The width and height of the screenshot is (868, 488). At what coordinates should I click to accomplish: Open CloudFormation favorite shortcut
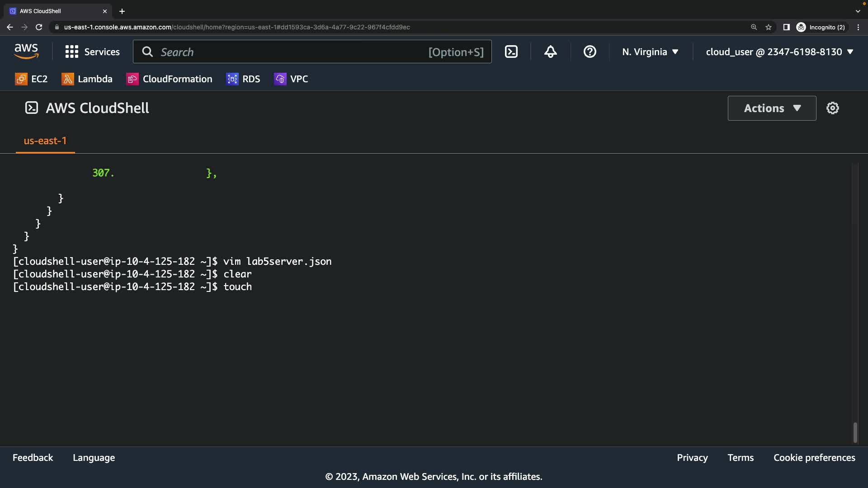(169, 79)
